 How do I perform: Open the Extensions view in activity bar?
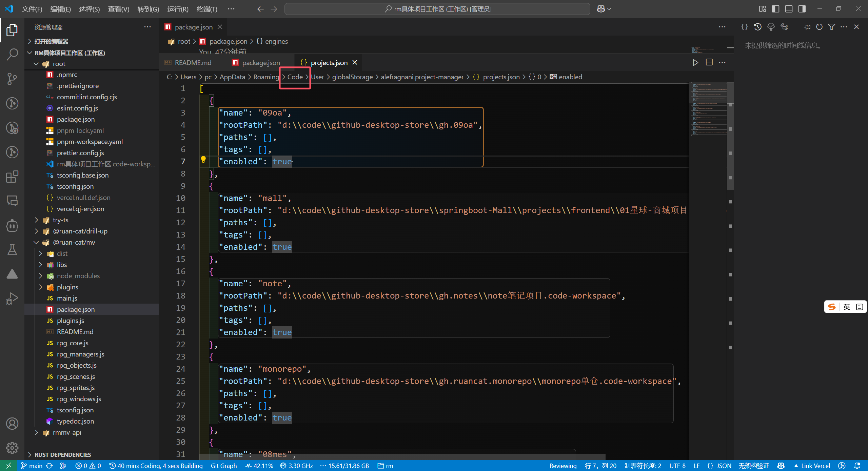(12, 177)
